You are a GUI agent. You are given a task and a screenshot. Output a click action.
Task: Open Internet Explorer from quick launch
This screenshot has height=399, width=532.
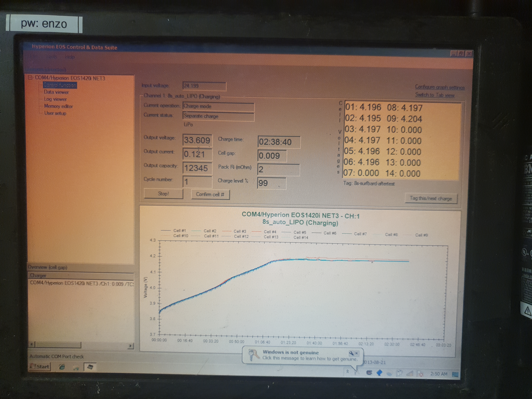[62, 367]
